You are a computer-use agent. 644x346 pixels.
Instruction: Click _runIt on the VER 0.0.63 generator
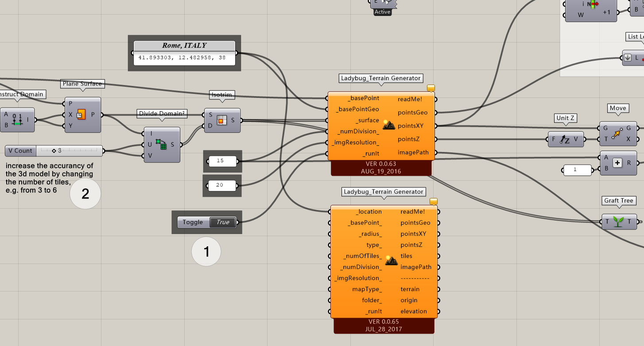point(370,154)
